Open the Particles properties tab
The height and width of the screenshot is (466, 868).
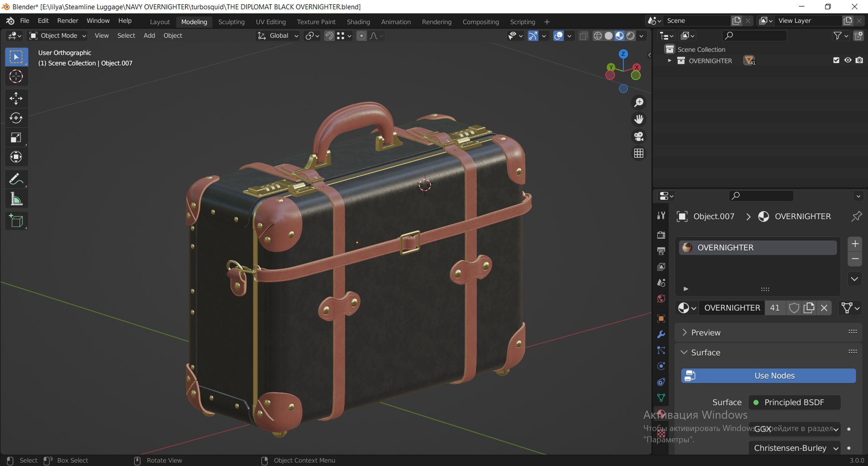pos(661,350)
